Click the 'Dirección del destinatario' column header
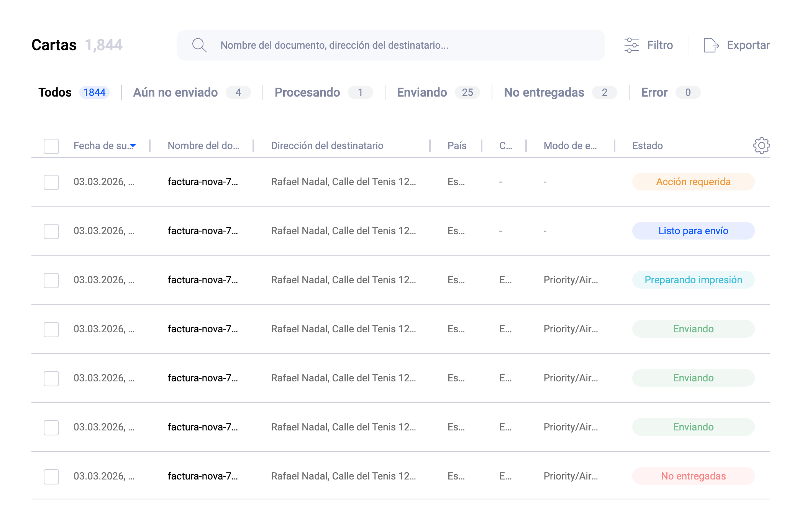This screenshot has width=797, height=532. [x=327, y=146]
